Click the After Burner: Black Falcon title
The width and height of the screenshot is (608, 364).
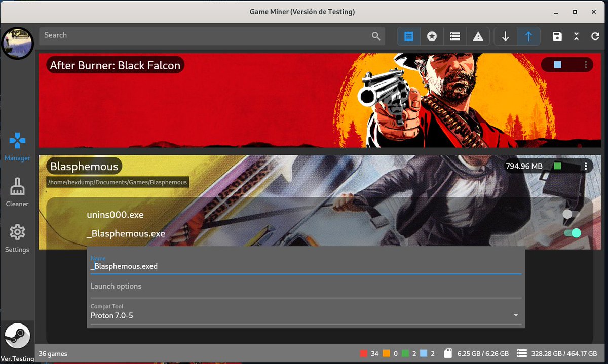click(x=115, y=65)
